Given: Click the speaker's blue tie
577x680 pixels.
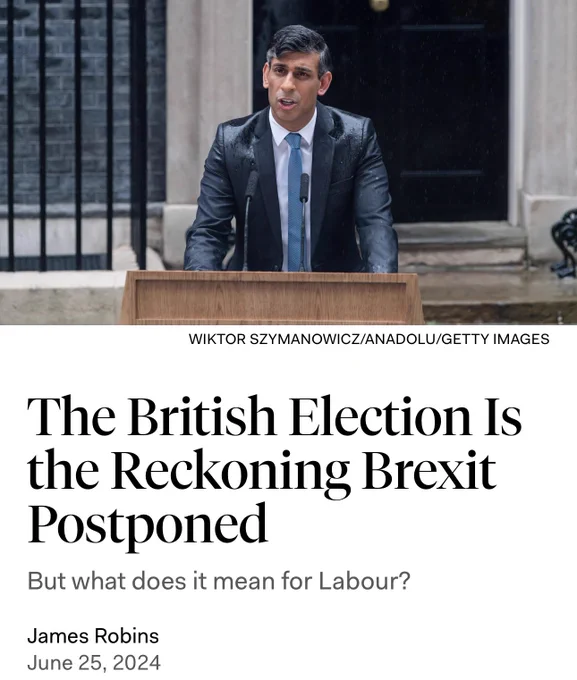Looking at the screenshot, I should pyautogui.click(x=295, y=199).
